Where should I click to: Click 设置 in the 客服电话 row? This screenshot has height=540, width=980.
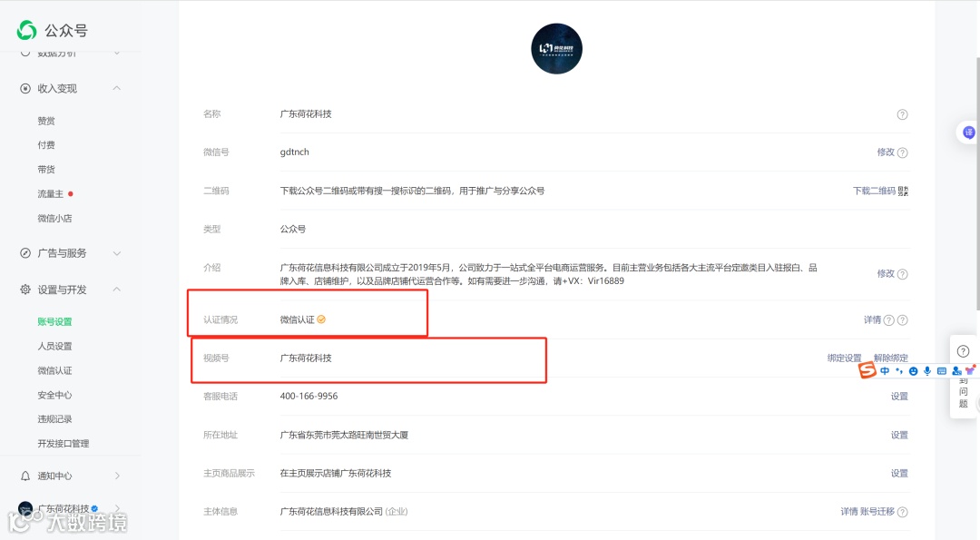(x=899, y=397)
